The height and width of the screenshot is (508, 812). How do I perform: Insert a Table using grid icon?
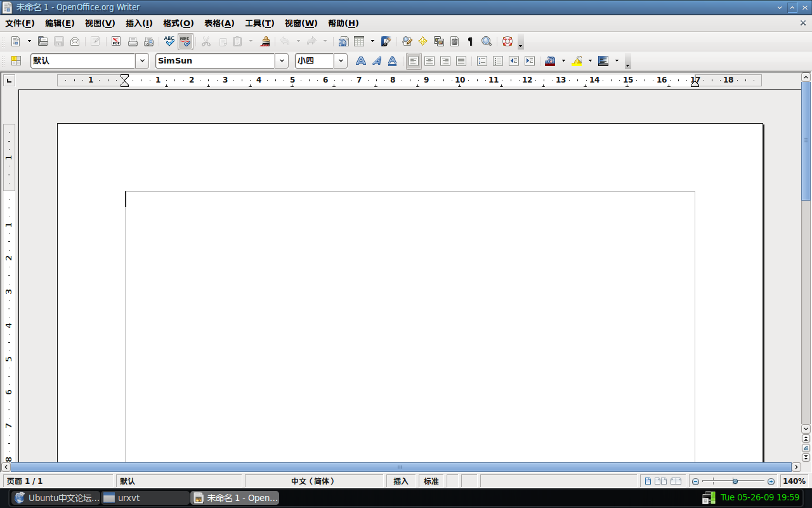[x=359, y=41]
